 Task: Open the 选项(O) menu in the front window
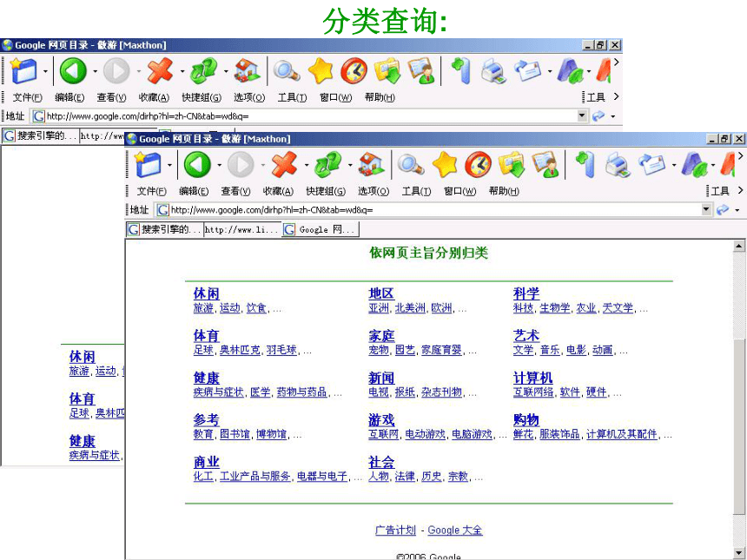coord(373,191)
